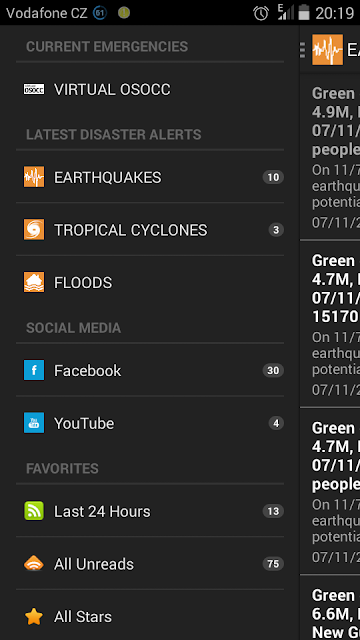Tap the Tropical Cyclones swirl icon

pyautogui.click(x=34, y=230)
